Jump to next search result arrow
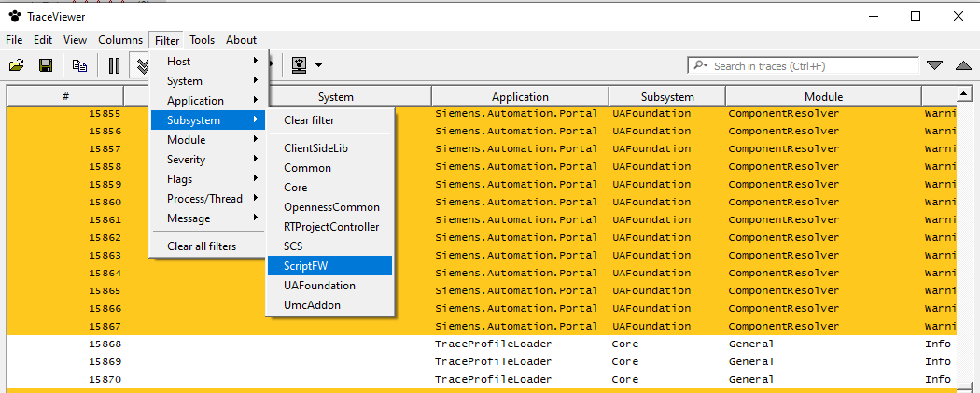 pyautogui.click(x=934, y=65)
